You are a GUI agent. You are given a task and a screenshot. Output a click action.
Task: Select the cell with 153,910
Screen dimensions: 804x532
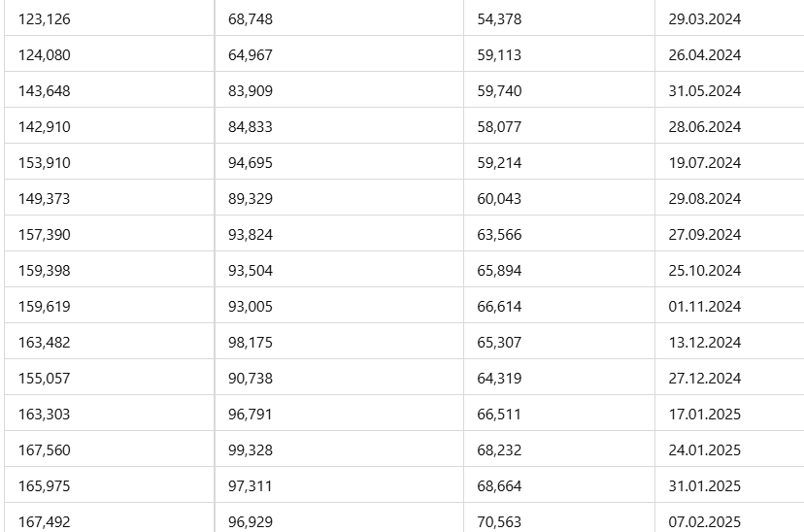pyautogui.click(x=45, y=162)
